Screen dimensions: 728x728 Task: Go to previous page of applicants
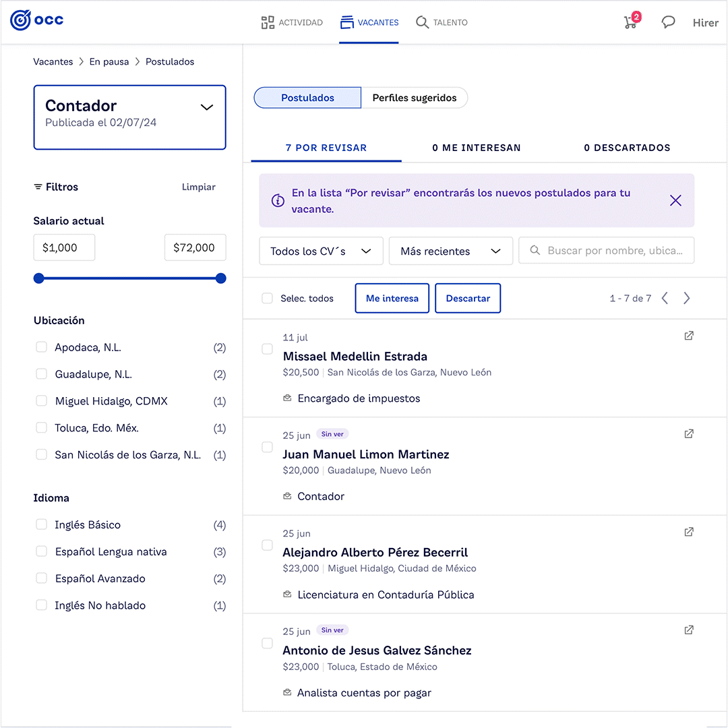(x=665, y=298)
